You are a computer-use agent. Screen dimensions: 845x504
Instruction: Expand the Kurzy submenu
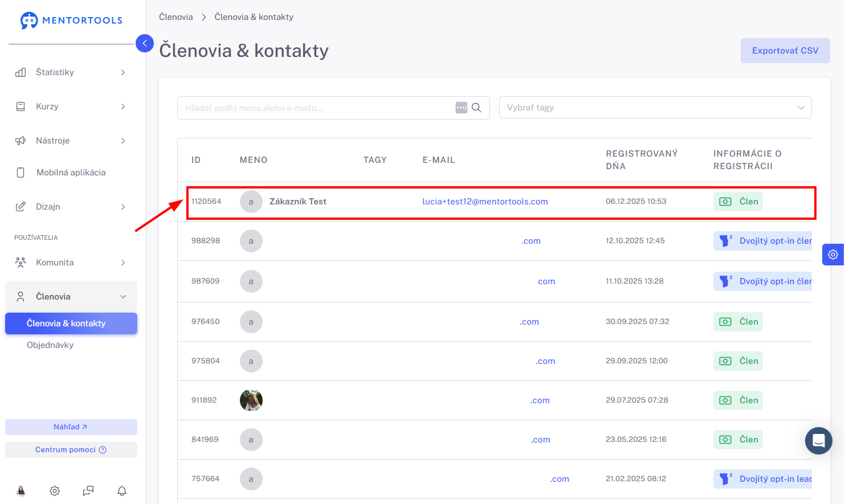pyautogui.click(x=71, y=106)
